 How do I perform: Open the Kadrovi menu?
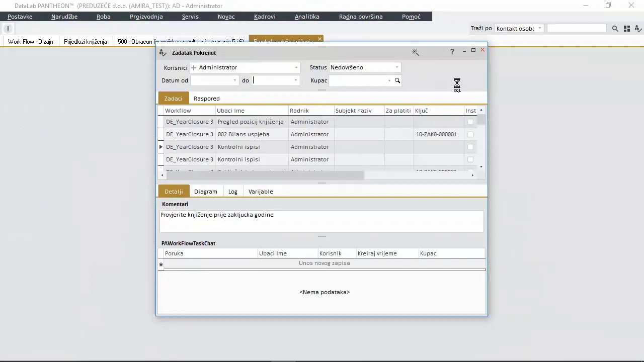[x=265, y=17]
